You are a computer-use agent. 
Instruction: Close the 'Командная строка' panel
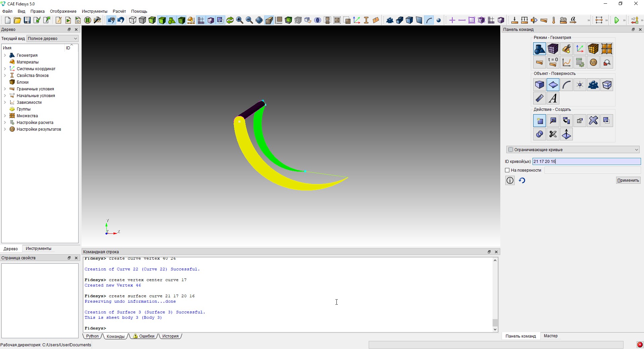coord(496,252)
